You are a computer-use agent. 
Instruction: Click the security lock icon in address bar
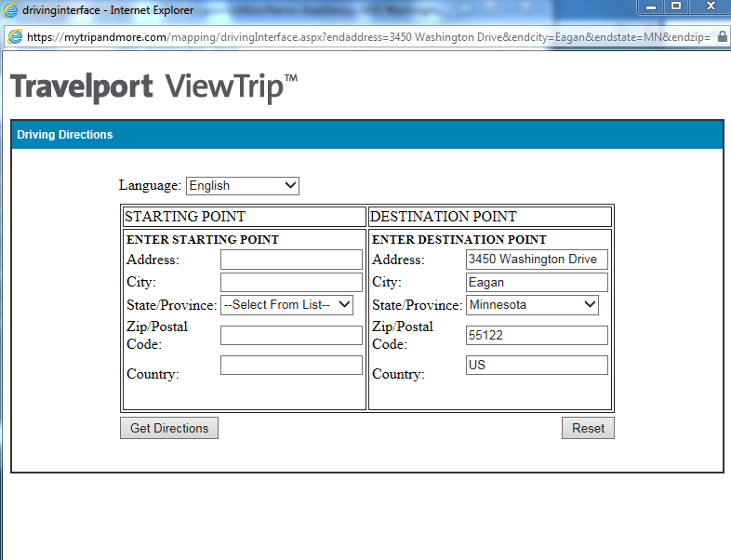click(722, 36)
